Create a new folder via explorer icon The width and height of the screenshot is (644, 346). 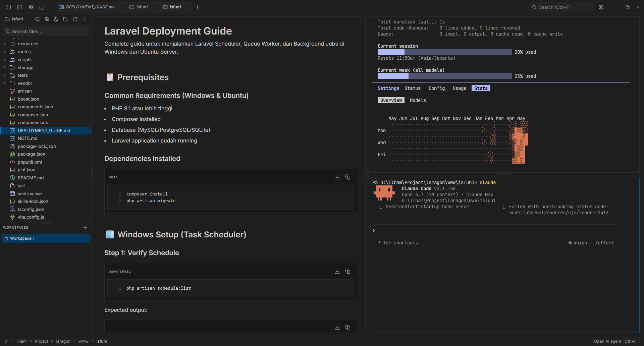point(66,19)
